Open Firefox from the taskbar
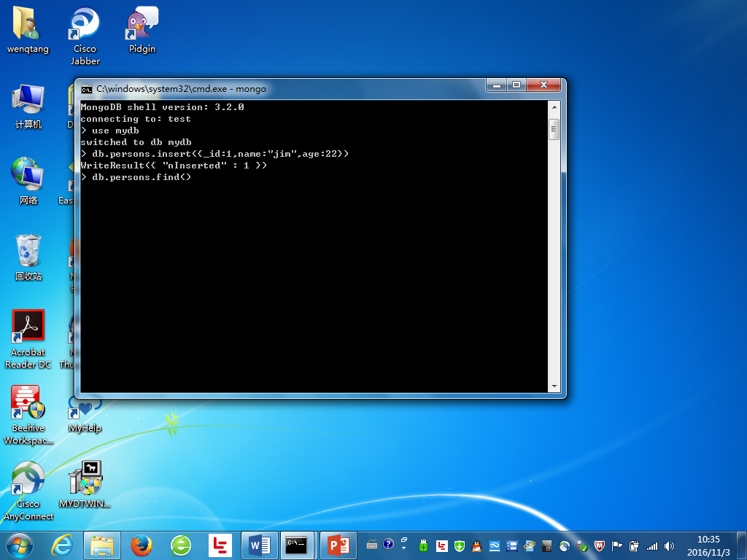The width and height of the screenshot is (747, 560). [142, 545]
